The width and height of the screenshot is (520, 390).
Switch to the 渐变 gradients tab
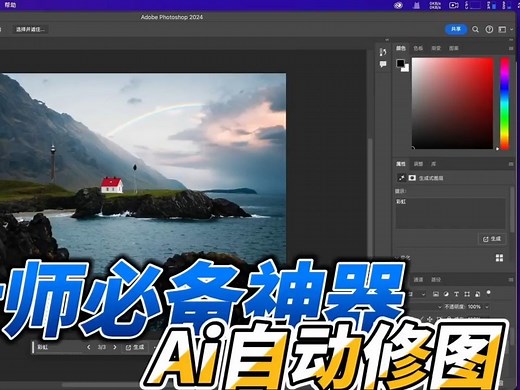click(x=436, y=48)
